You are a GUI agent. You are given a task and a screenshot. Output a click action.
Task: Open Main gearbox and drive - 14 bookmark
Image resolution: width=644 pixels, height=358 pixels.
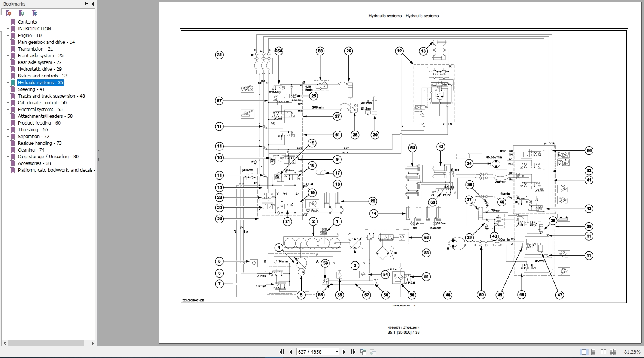coord(46,42)
